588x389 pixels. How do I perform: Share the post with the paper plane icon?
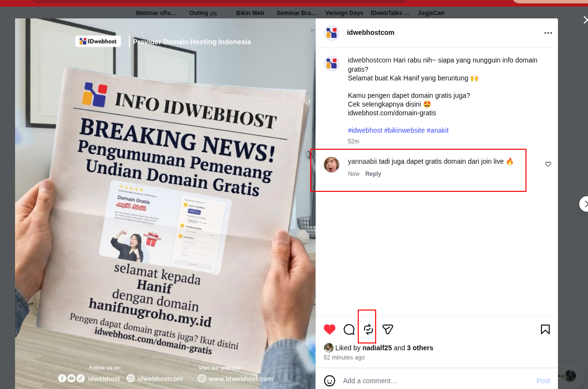[x=388, y=329]
